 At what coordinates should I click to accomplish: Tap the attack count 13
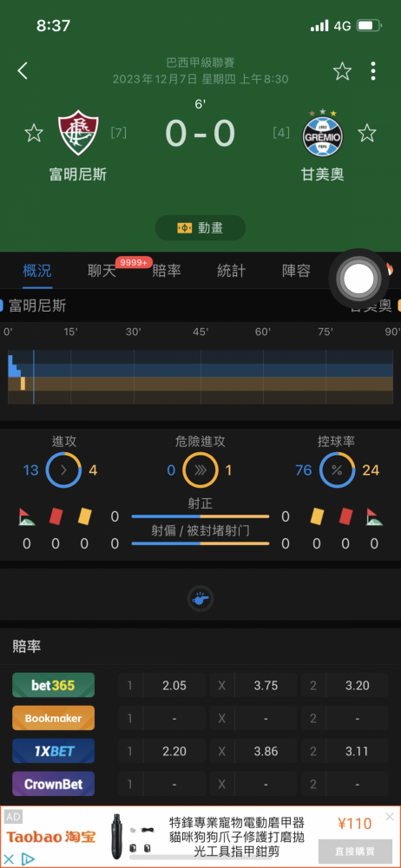pyautogui.click(x=31, y=470)
